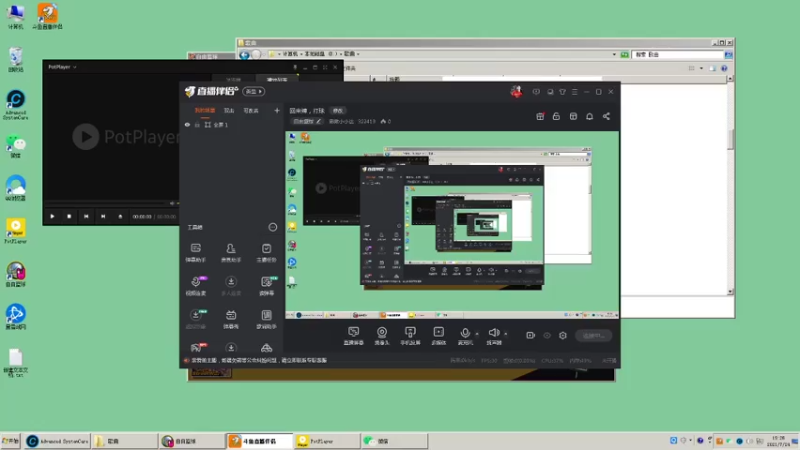
Task: Toggle lock on the 全屏 1 source
Action: click(197, 124)
